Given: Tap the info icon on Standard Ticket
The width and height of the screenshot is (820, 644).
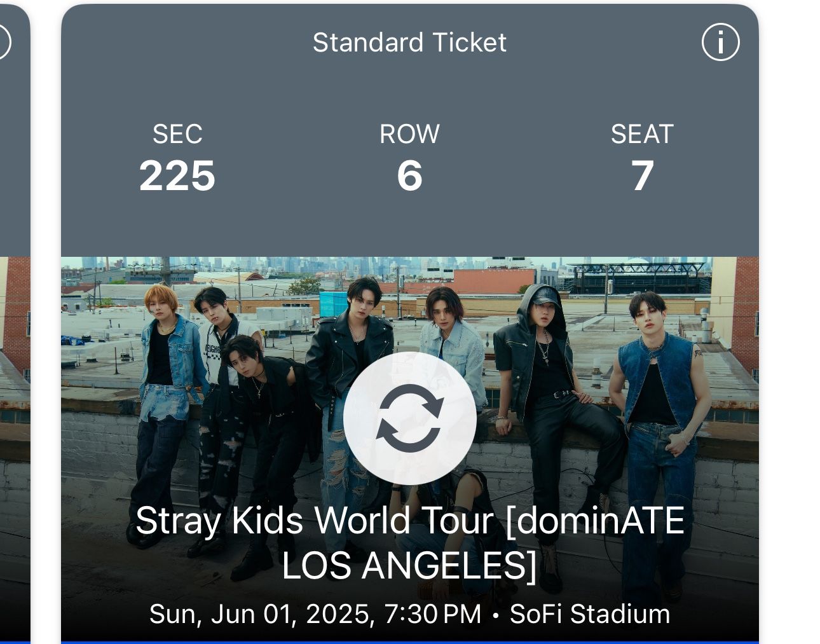Looking at the screenshot, I should point(720,43).
